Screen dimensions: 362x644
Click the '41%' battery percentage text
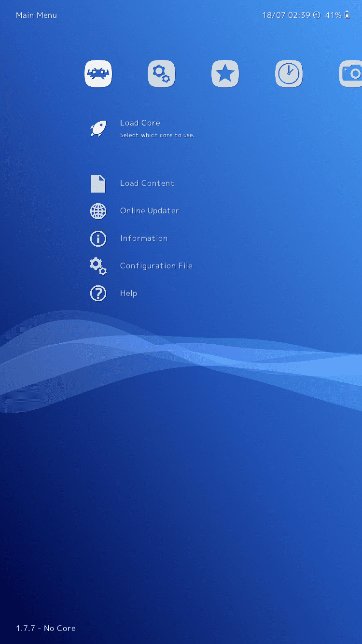click(x=333, y=15)
